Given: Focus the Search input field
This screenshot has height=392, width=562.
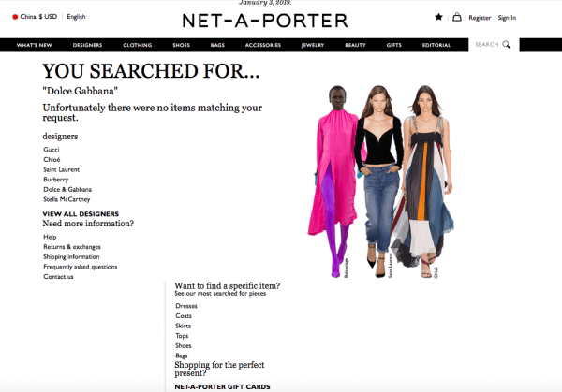Looking at the screenshot, I should click(487, 44).
